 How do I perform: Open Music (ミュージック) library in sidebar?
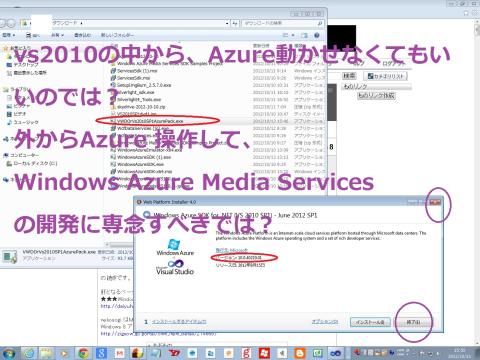(x=23, y=122)
